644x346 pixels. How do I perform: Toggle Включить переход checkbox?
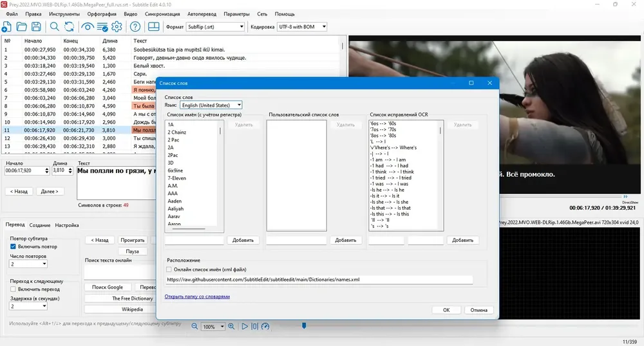point(13,289)
